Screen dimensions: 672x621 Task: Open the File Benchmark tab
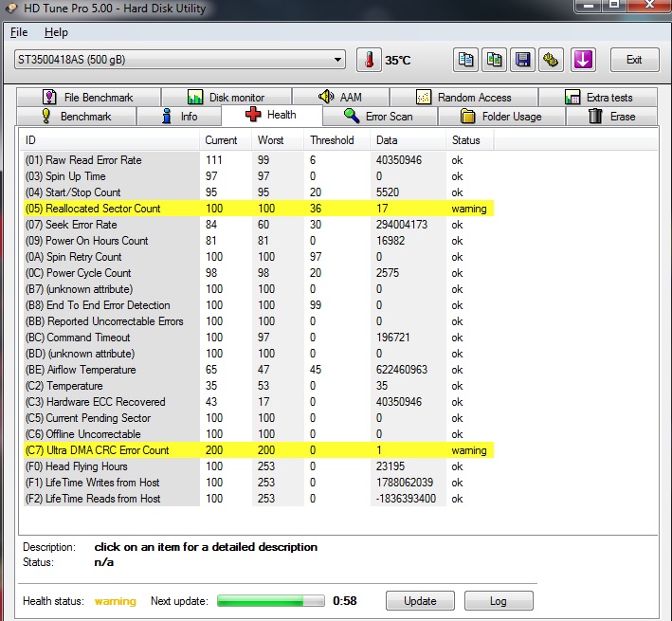coord(88,98)
